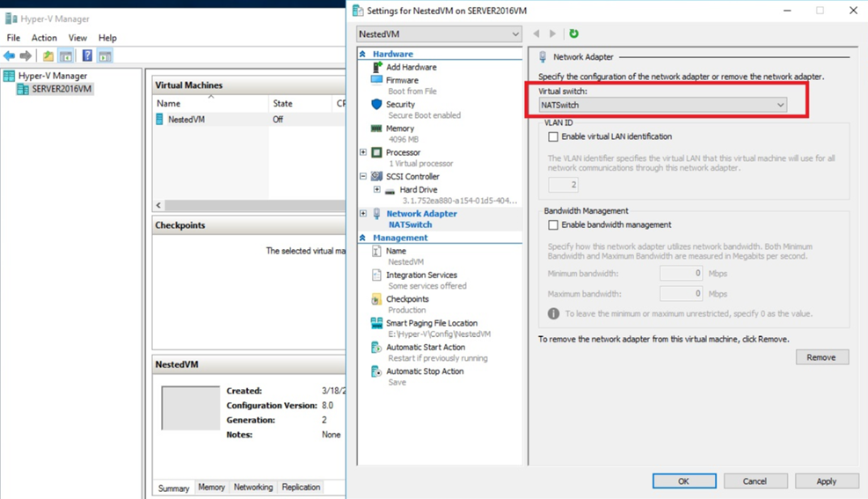Image resolution: width=868 pixels, height=499 pixels.
Task: Switch to the Summary tab
Action: tap(173, 488)
